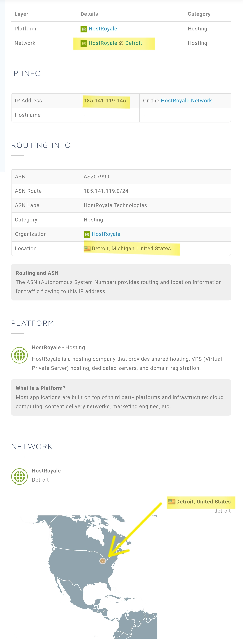Image resolution: width=243 pixels, height=644 pixels.
Task: Click the IP Address row label
Action: tap(28, 101)
